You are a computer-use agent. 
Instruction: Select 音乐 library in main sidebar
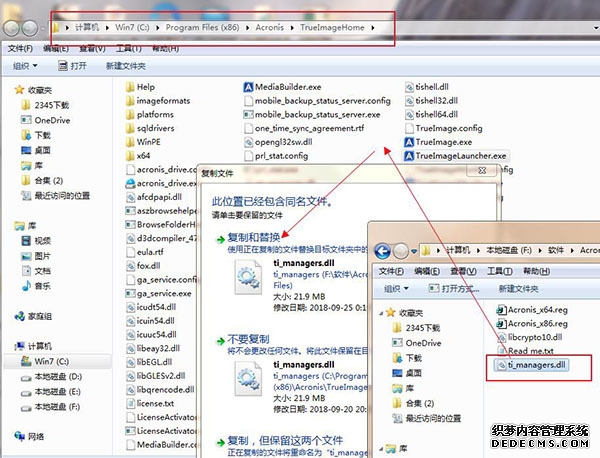click(36, 286)
